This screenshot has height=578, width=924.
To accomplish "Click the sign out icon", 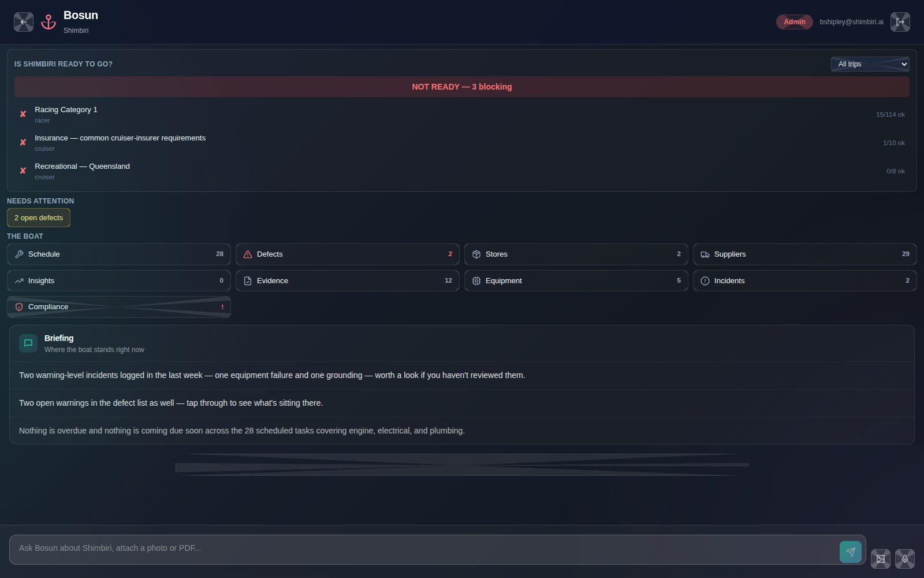I will [900, 22].
